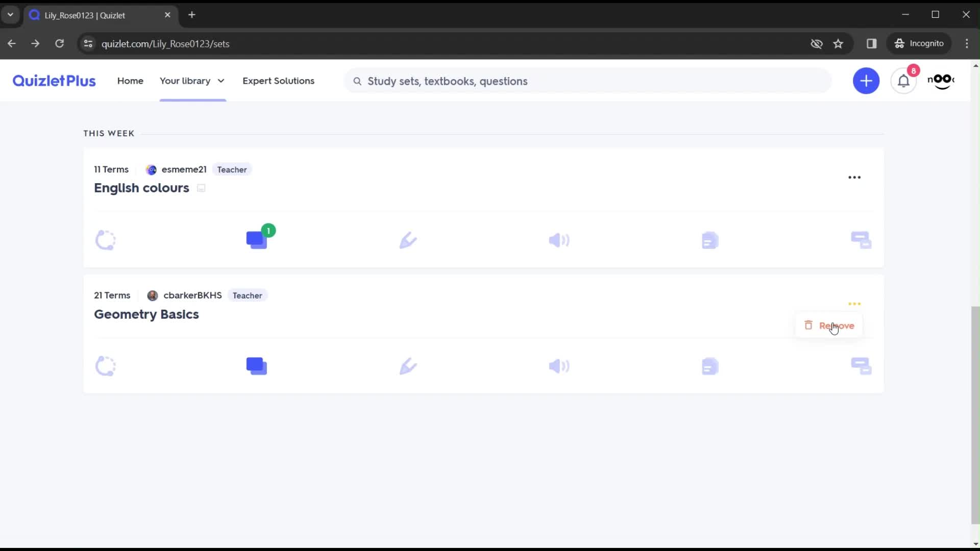Viewport: 980px width, 551px height.
Task: Click the Match game icon for English colours
Action: click(862, 240)
